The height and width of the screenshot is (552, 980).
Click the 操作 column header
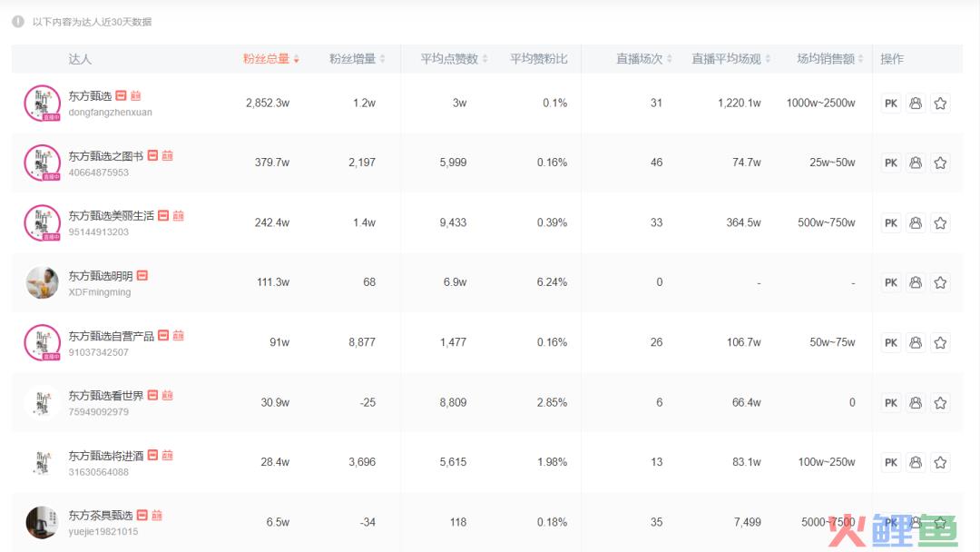pyautogui.click(x=892, y=59)
